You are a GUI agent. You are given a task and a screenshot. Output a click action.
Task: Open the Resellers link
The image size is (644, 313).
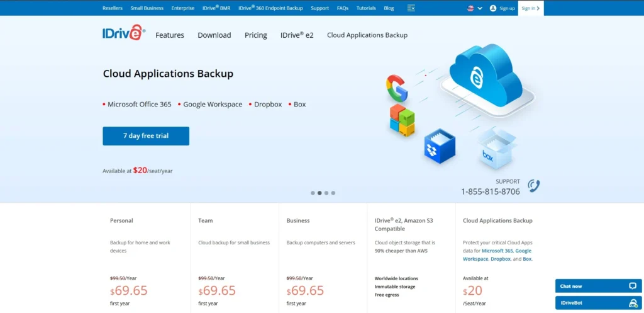[x=113, y=8]
